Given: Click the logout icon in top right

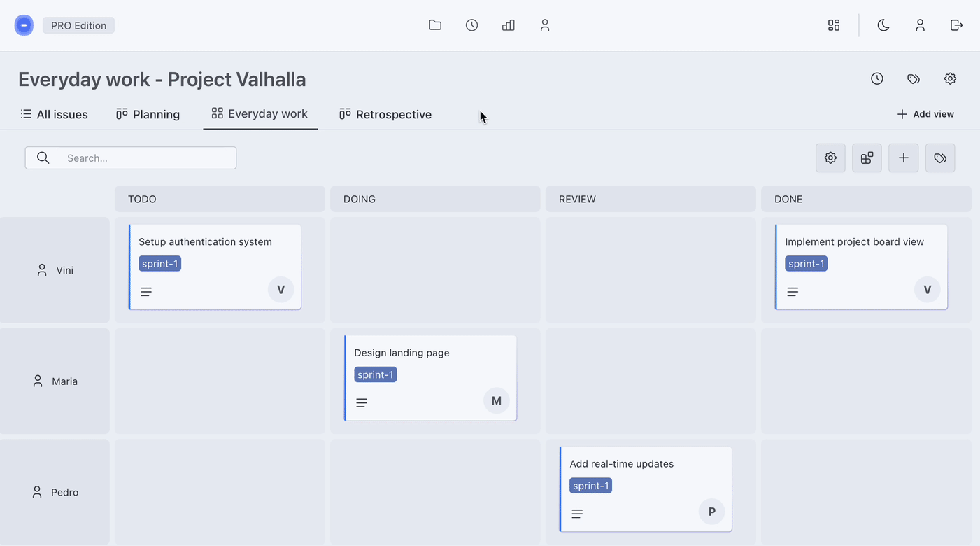Looking at the screenshot, I should [x=956, y=25].
